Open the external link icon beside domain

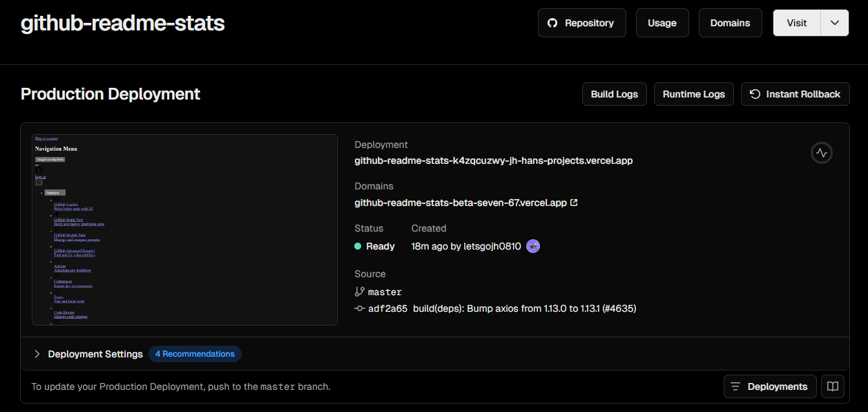point(574,203)
